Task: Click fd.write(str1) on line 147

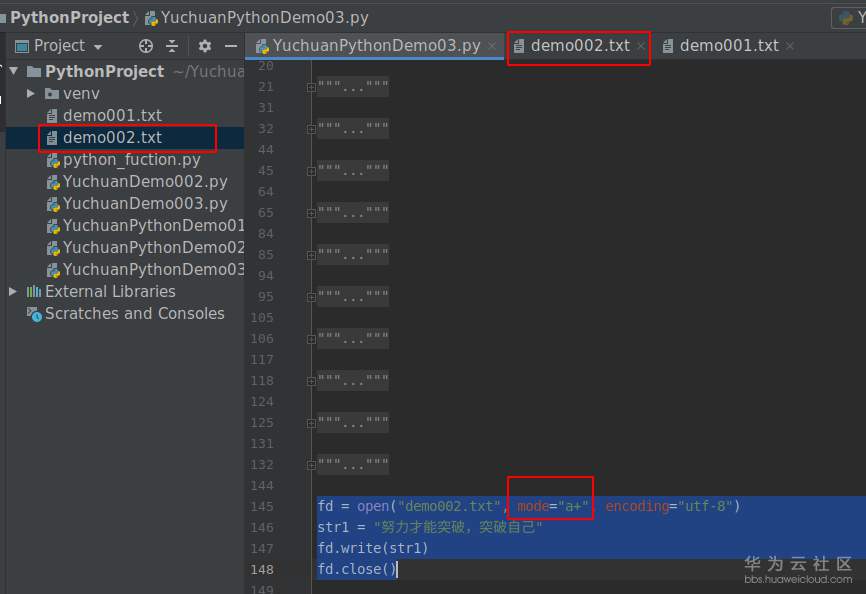Action: [x=373, y=548]
